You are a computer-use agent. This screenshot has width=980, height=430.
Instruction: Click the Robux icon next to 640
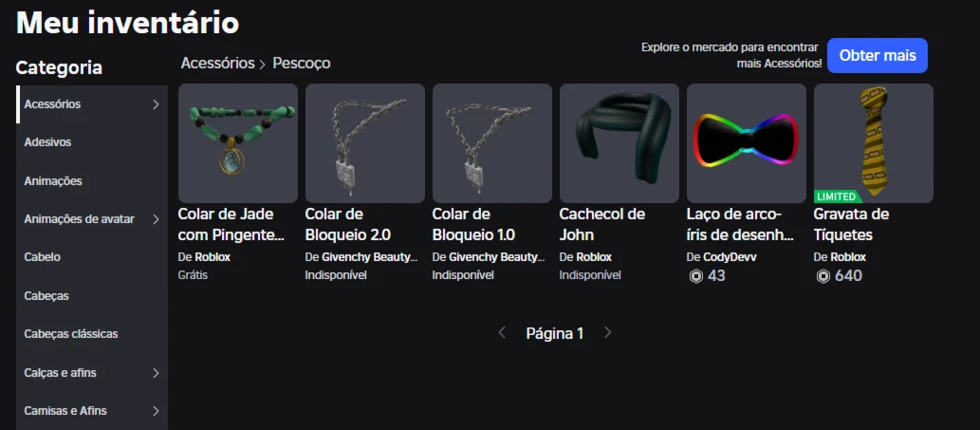823,275
